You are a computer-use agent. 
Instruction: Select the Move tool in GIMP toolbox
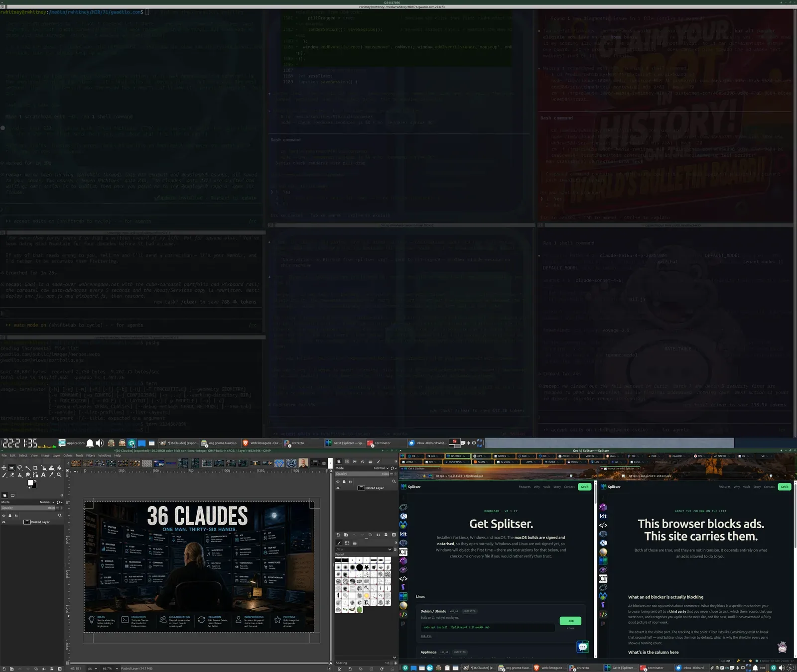point(4,468)
